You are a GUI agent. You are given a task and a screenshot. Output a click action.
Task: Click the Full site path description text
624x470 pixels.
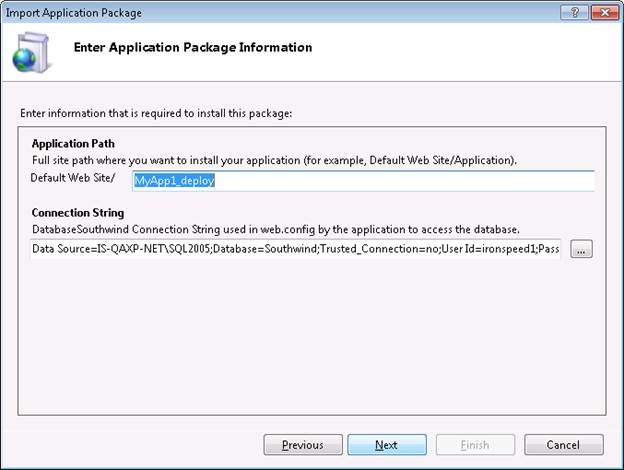(x=274, y=160)
